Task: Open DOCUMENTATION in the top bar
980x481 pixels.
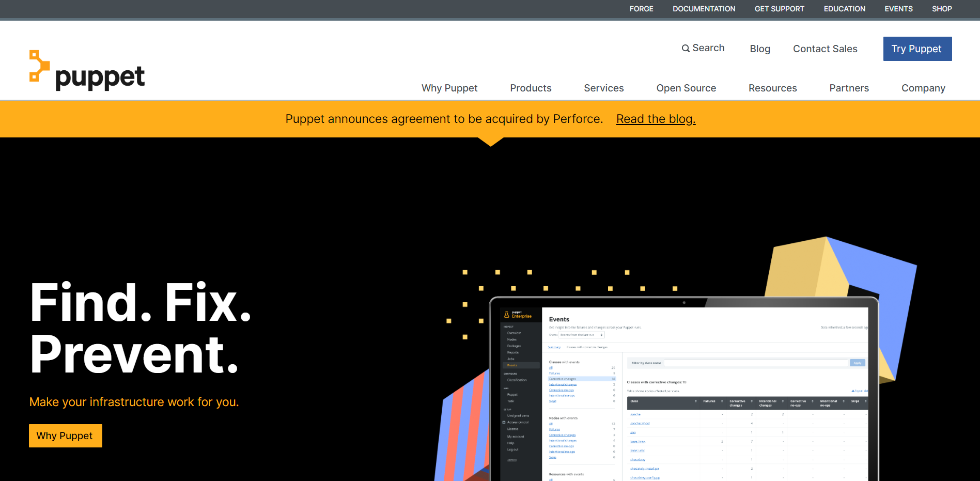Action: point(704,9)
